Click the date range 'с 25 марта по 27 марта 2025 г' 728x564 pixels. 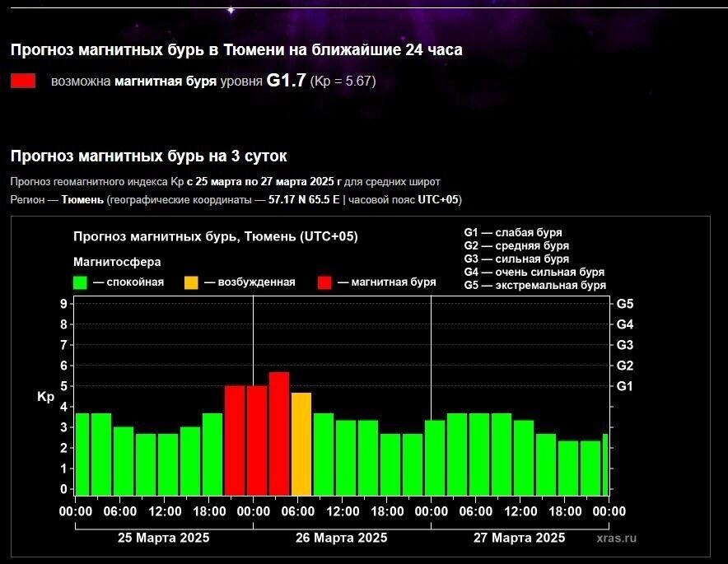[x=264, y=181]
